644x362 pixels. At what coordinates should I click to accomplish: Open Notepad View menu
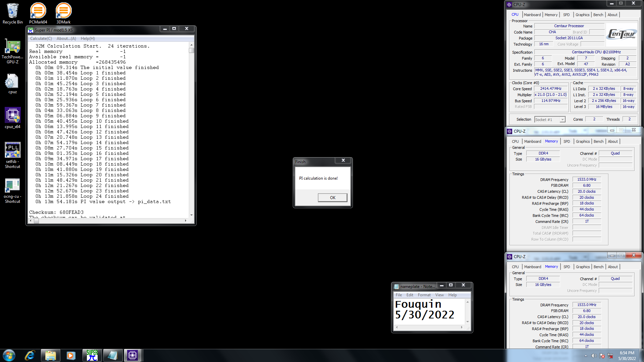coord(439,295)
